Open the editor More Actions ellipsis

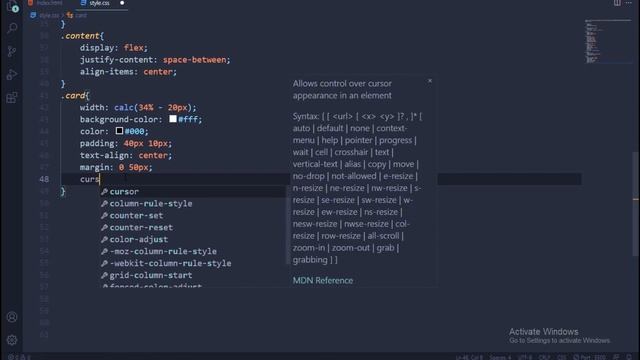tap(629, 3)
